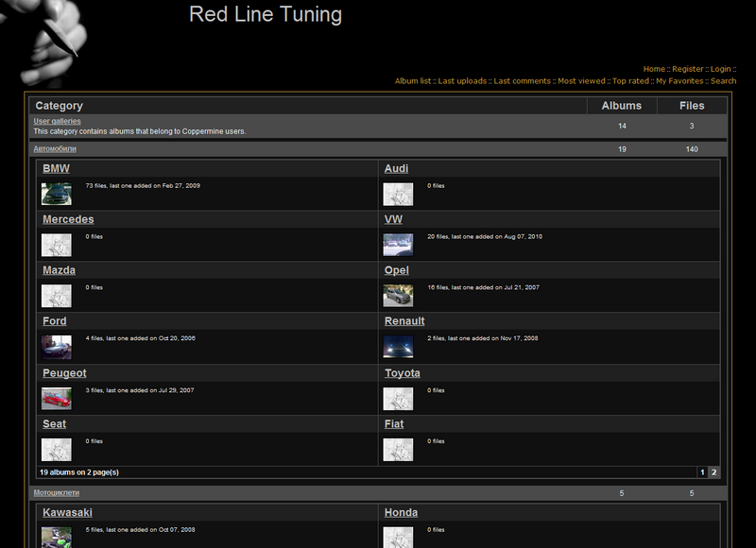Viewport: 756px width, 548px height.
Task: Open the Opel album thumbnail
Action: (x=398, y=296)
